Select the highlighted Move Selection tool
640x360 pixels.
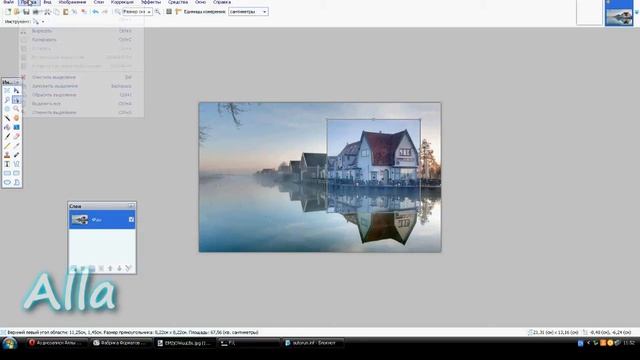[x=16, y=100]
